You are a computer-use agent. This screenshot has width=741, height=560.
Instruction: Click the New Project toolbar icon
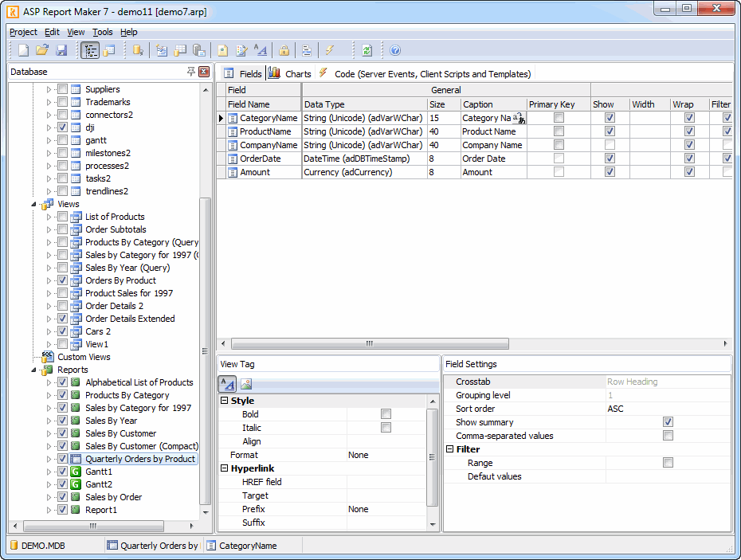tap(24, 50)
